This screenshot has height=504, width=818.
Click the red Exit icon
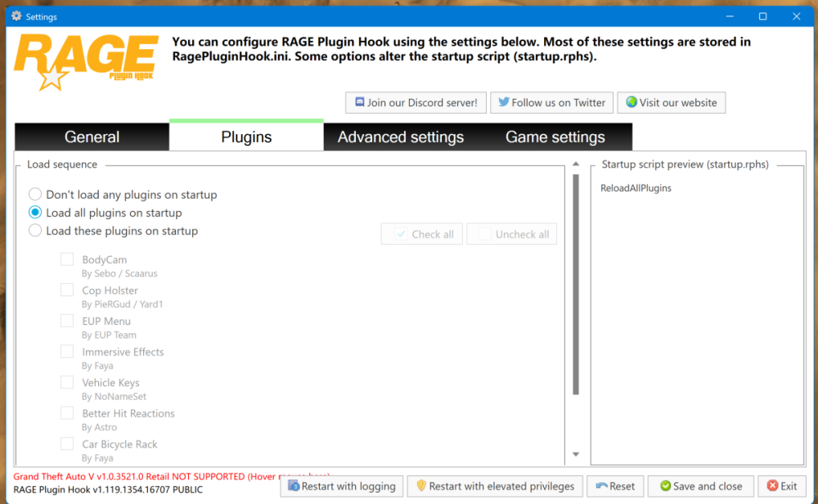pyautogui.click(x=772, y=486)
